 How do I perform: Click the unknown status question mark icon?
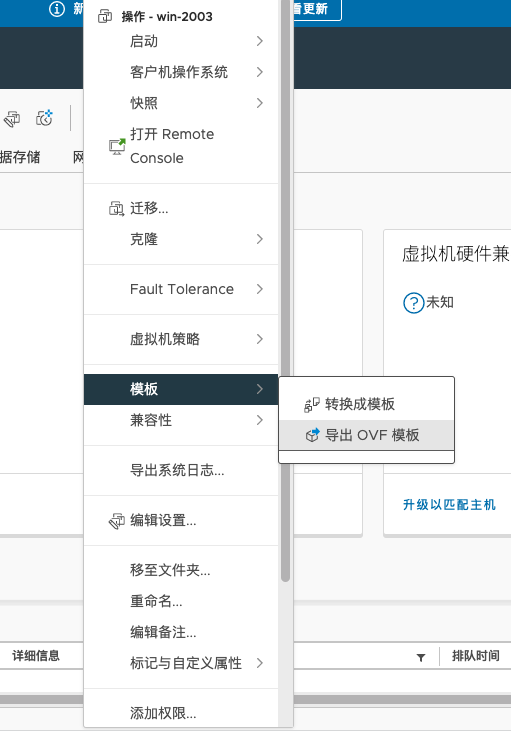[413, 303]
